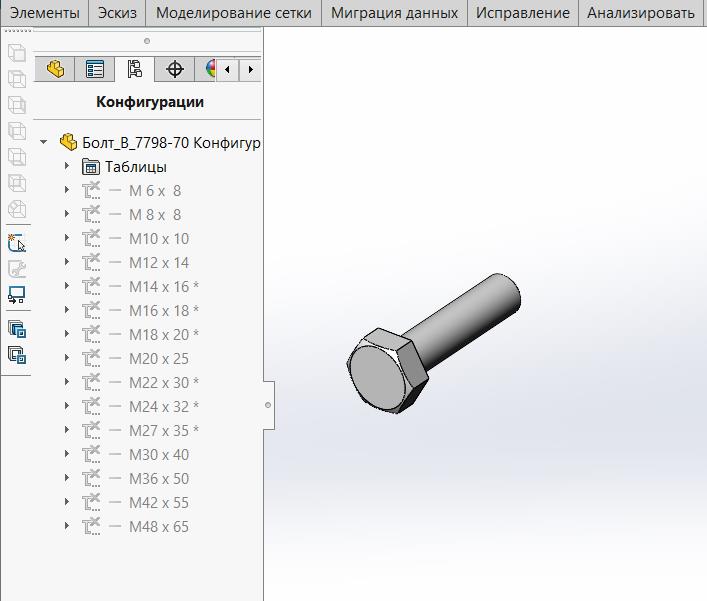The height and width of the screenshot is (601, 707).
Task: Click the upper stacked windows icon
Action: click(x=17, y=329)
